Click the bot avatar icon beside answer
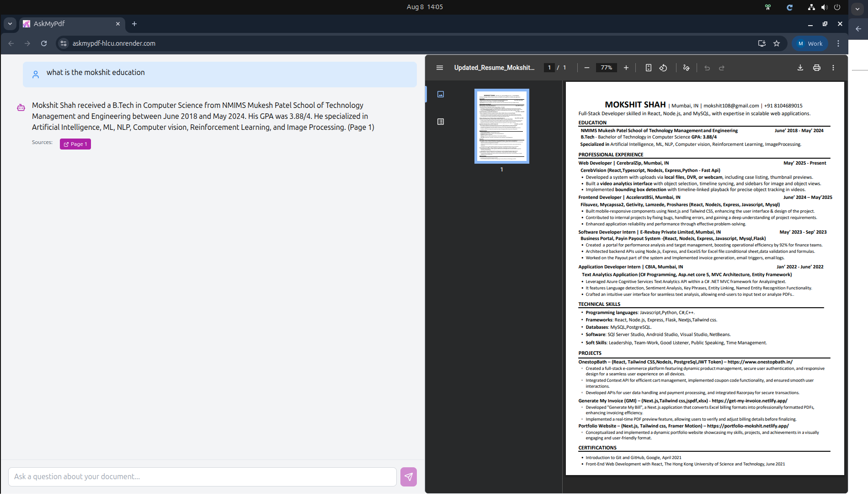Screen dimensions: 868x497 coord(21,107)
